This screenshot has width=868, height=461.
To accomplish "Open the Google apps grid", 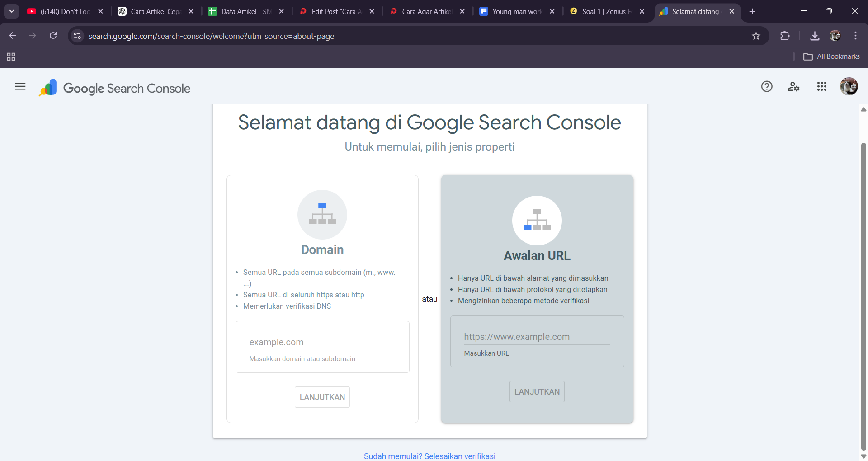I will (x=822, y=86).
